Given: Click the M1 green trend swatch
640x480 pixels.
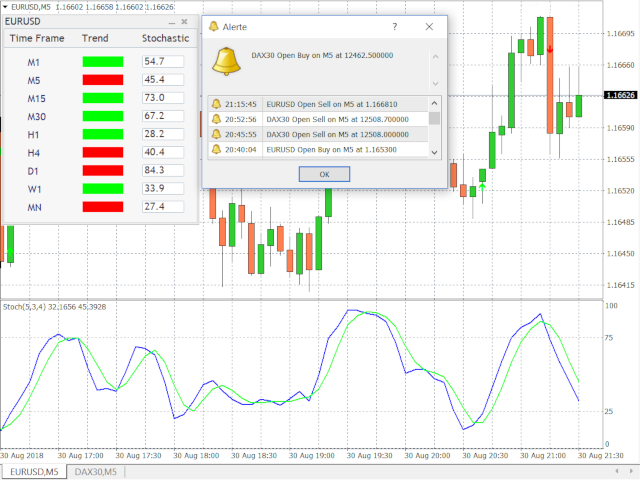Looking at the screenshot, I should coord(103,62).
